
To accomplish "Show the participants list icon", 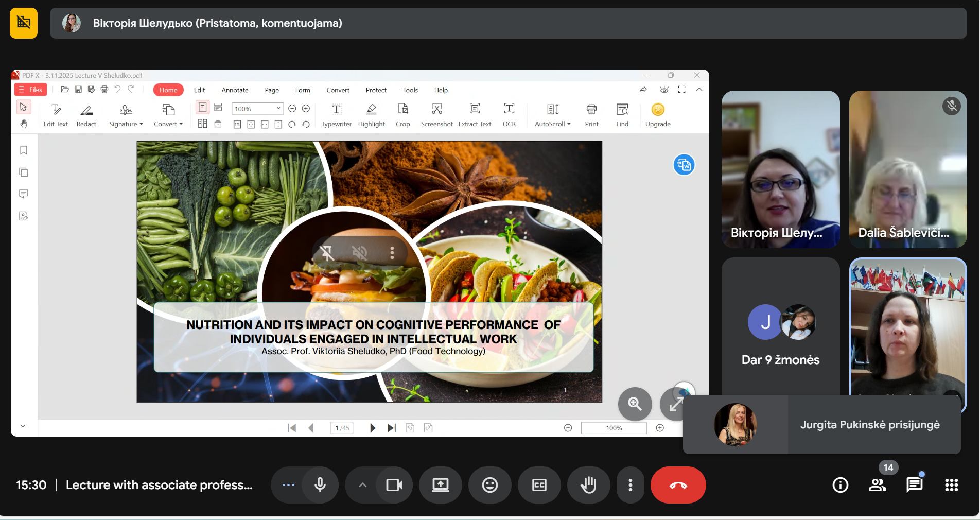I will pyautogui.click(x=877, y=485).
